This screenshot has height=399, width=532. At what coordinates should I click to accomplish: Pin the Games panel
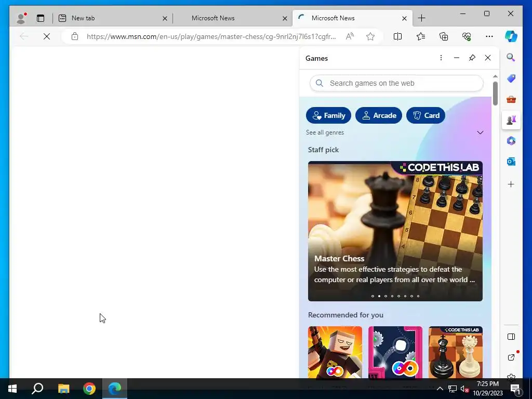tap(472, 58)
